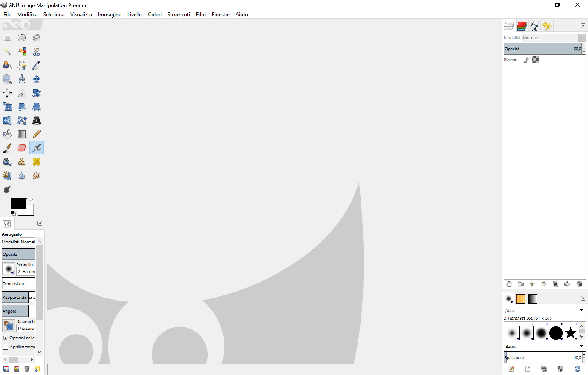The height and width of the screenshot is (375, 588).
Task: Select the Pencil tool
Action: pyautogui.click(x=36, y=134)
